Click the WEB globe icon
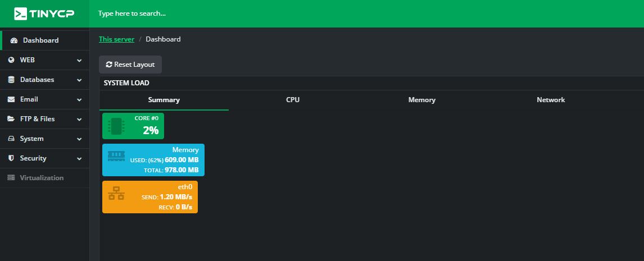644x261 pixels. [x=11, y=60]
